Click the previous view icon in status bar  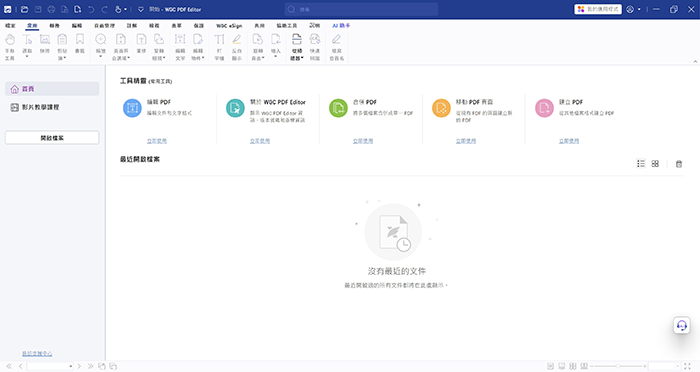(102, 366)
